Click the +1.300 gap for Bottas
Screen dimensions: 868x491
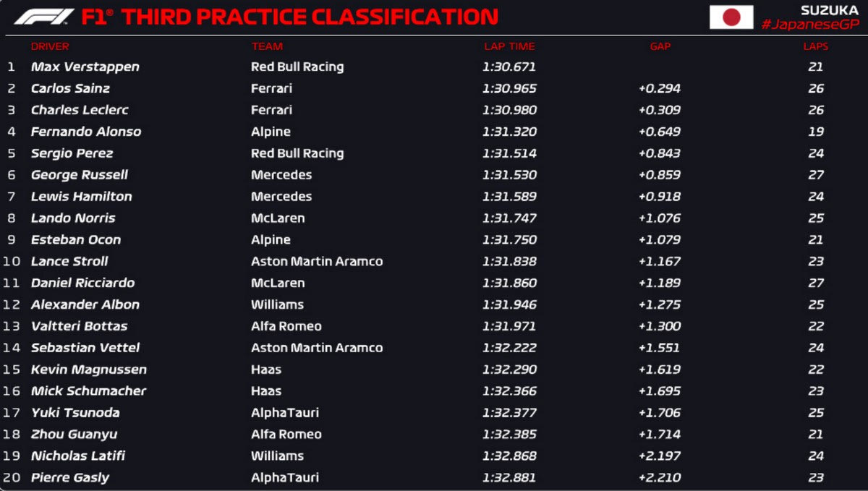pyautogui.click(x=660, y=326)
